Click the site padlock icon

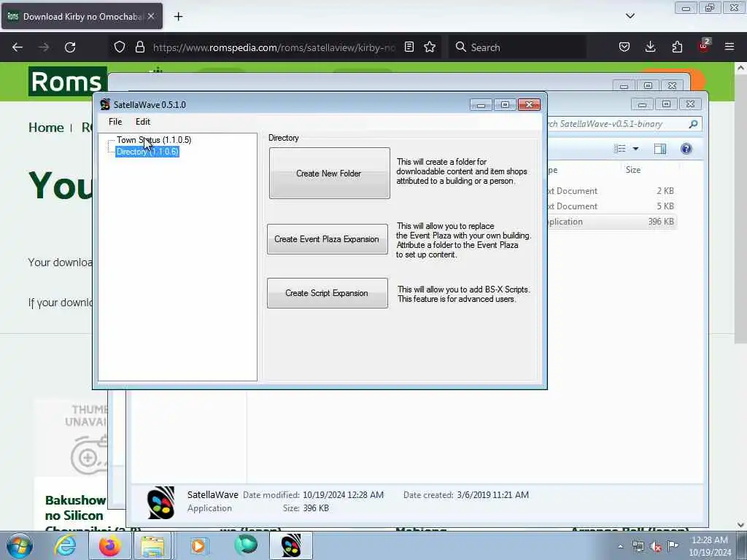[139, 47]
